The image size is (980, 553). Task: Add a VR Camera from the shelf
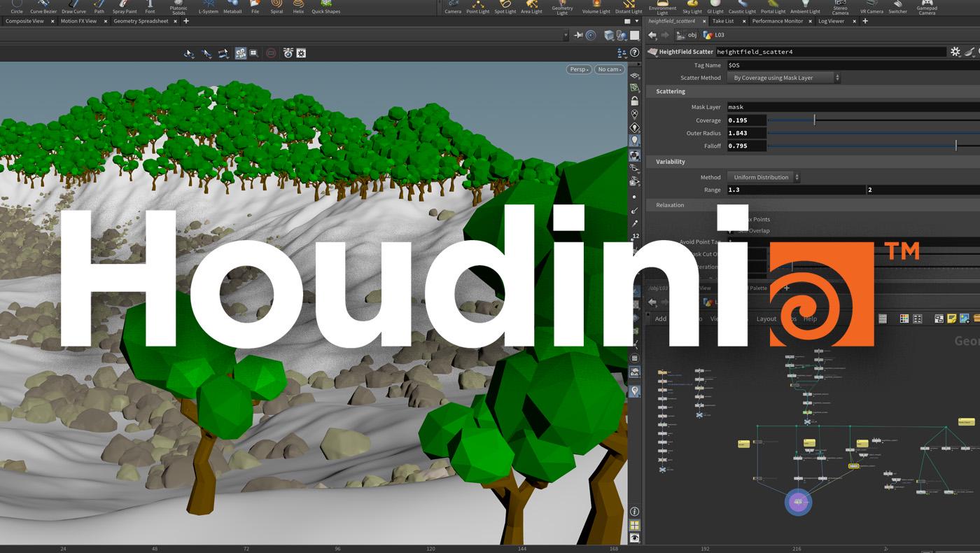point(871,7)
